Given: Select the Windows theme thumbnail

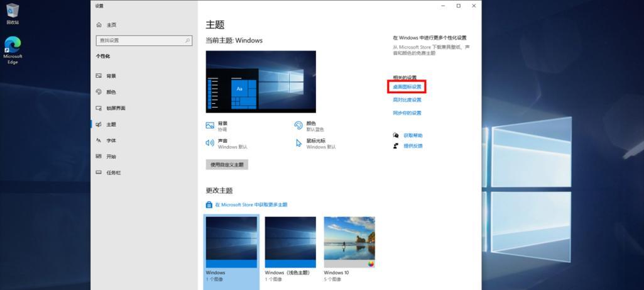Looking at the screenshot, I should pos(231,242).
